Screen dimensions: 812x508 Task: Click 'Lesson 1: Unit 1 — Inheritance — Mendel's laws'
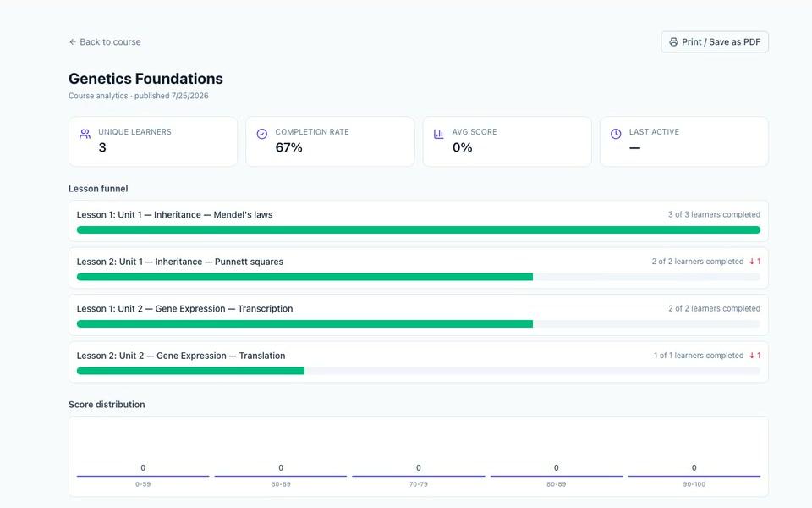[174, 214]
